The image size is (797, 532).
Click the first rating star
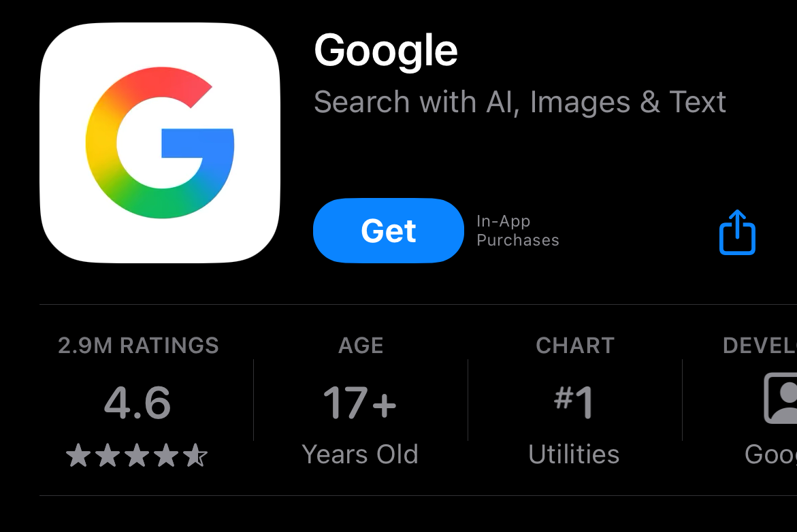(78, 456)
